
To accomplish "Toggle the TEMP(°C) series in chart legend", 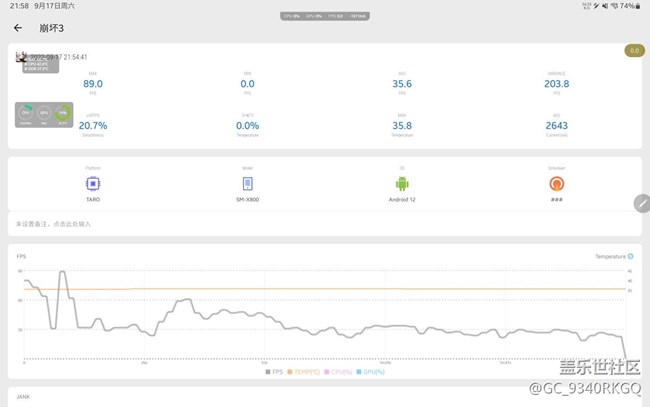I will [x=305, y=372].
